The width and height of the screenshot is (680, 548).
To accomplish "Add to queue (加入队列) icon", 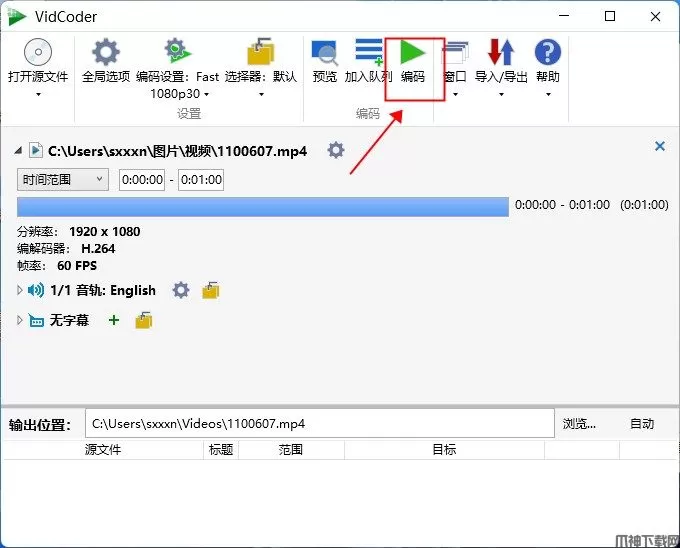I will (x=369, y=52).
